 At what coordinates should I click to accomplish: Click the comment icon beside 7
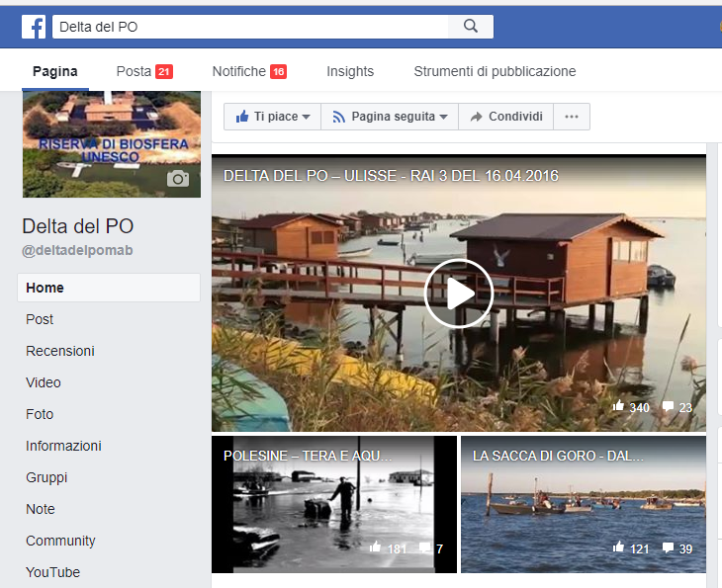point(424,547)
